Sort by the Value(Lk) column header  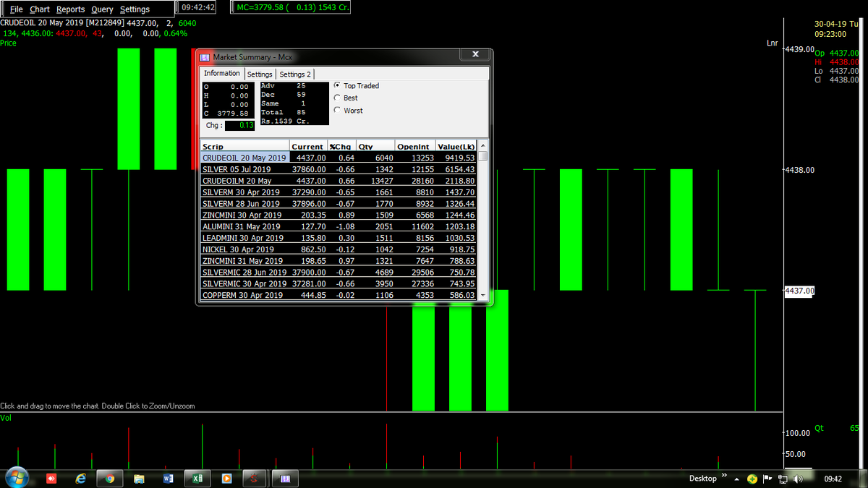[456, 146]
